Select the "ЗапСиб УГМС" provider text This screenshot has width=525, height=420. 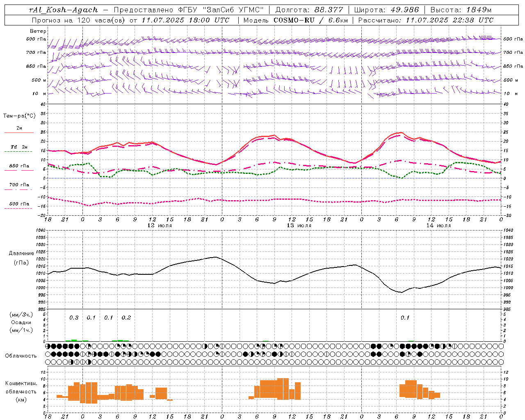click(x=233, y=10)
